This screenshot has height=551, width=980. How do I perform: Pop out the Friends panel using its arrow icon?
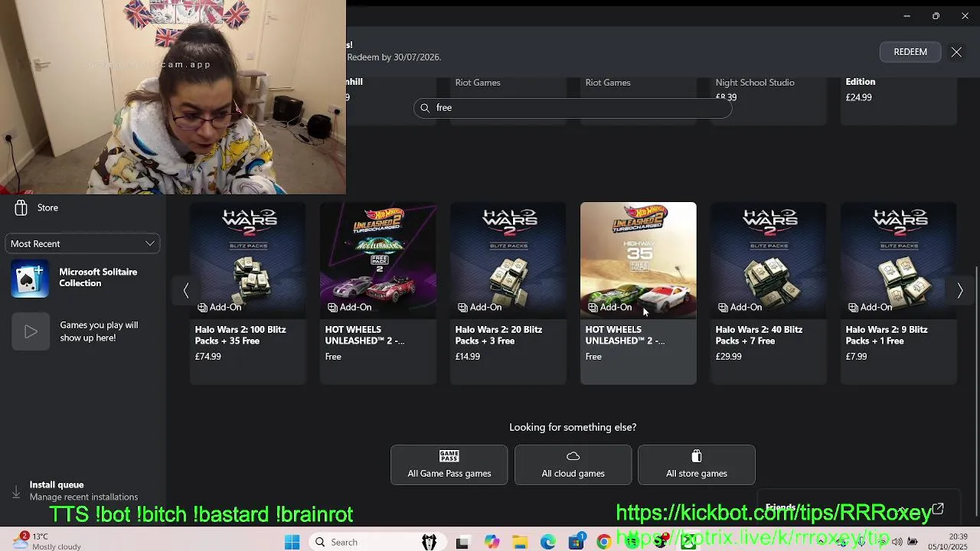938,508
